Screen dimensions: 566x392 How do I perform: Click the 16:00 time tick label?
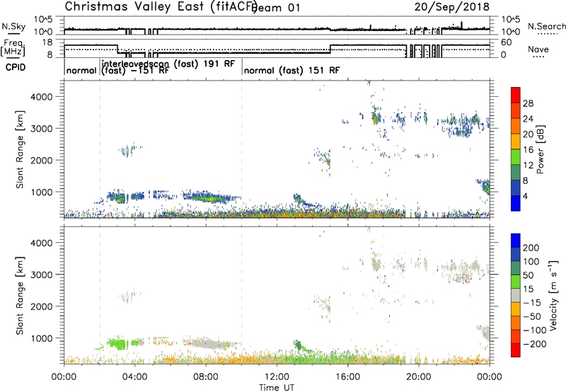click(347, 377)
